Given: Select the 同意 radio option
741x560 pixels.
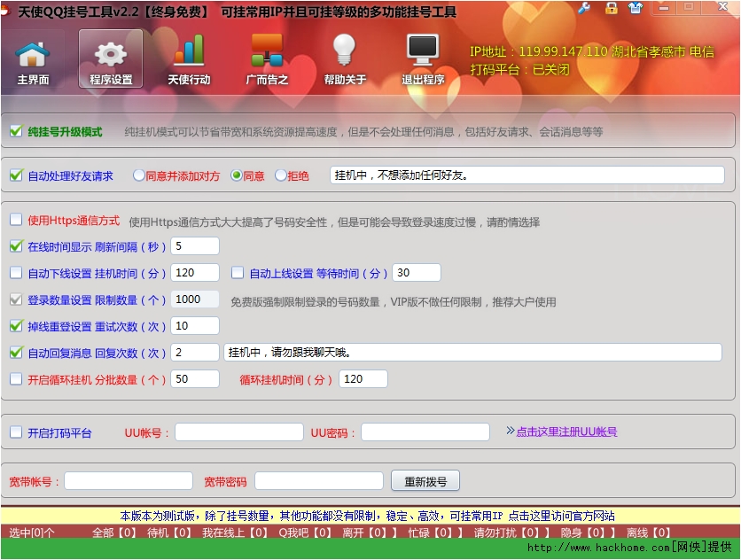Looking at the screenshot, I should coord(237,175).
